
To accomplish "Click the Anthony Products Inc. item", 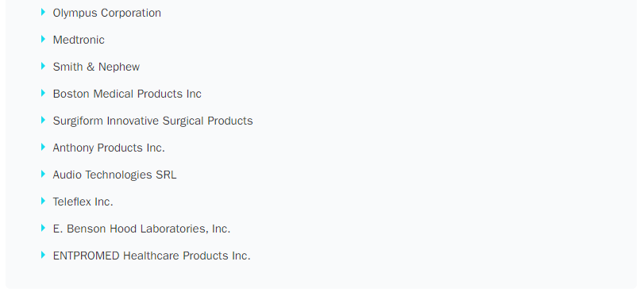I will pyautogui.click(x=109, y=148).
